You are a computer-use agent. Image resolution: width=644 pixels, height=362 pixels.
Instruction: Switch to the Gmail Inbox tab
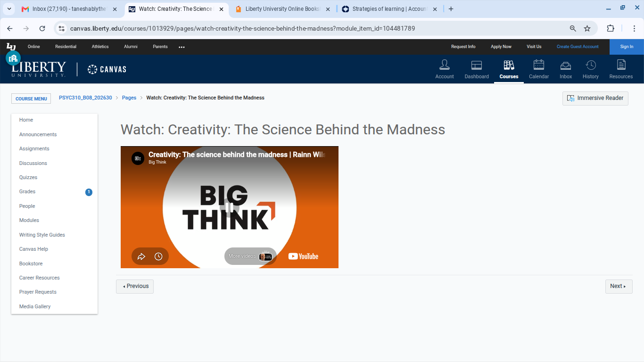pyautogui.click(x=70, y=9)
